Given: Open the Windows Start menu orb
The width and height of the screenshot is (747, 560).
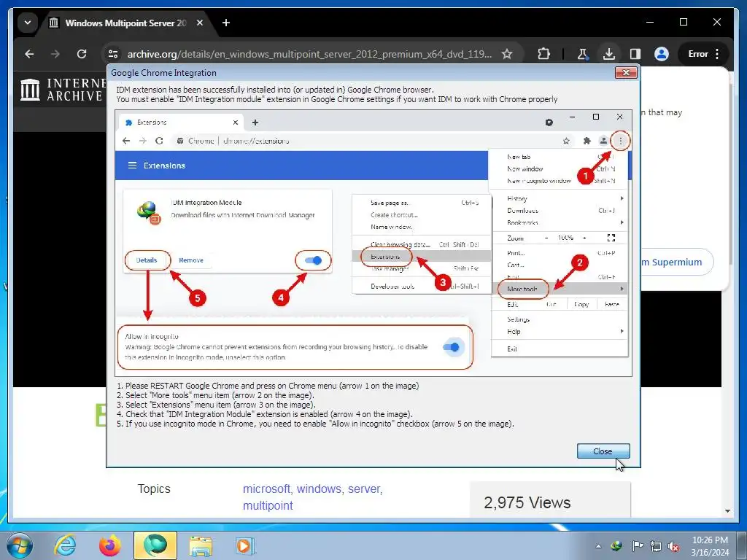Looking at the screenshot, I should [x=20, y=545].
